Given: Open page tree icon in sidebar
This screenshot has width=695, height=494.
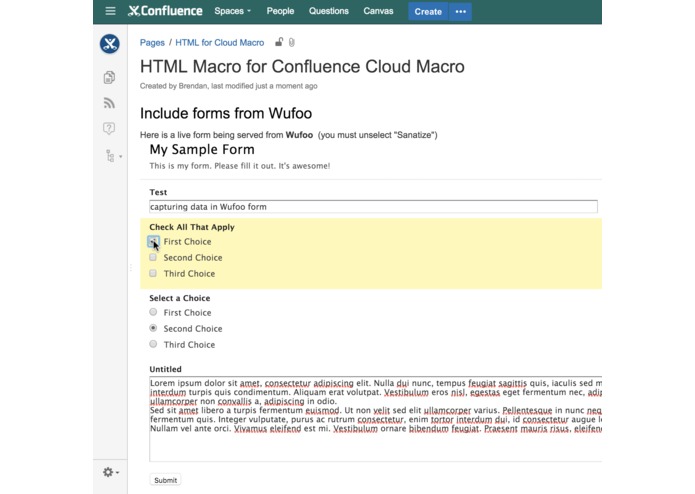Looking at the screenshot, I should tap(110, 156).
